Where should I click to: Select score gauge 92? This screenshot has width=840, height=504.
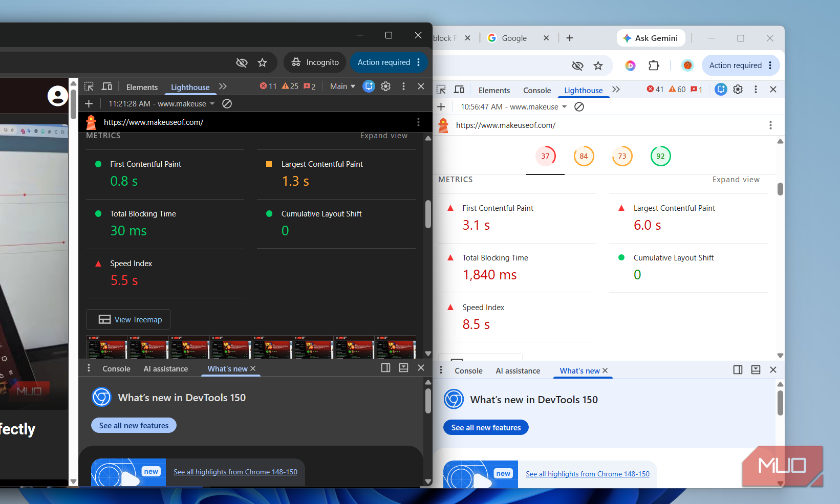tap(661, 156)
